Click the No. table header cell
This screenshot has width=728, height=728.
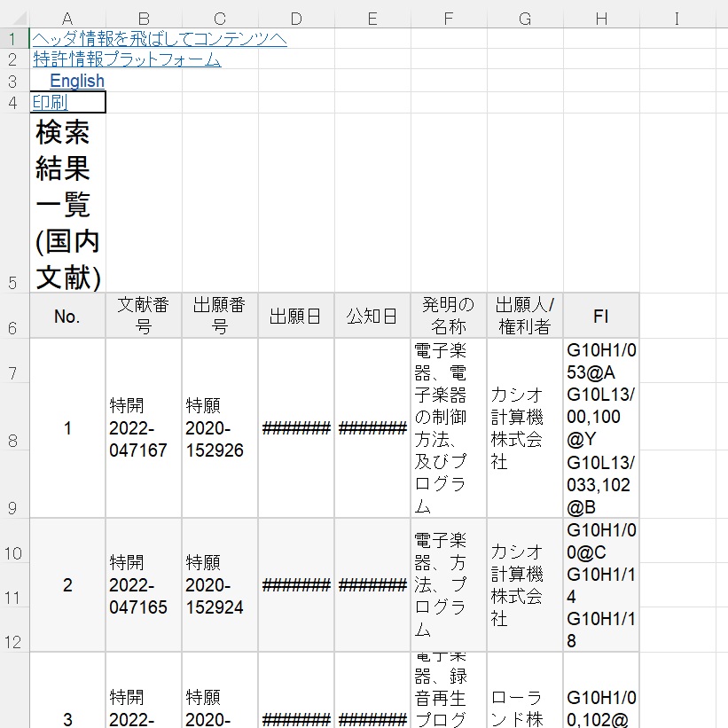click(67, 316)
